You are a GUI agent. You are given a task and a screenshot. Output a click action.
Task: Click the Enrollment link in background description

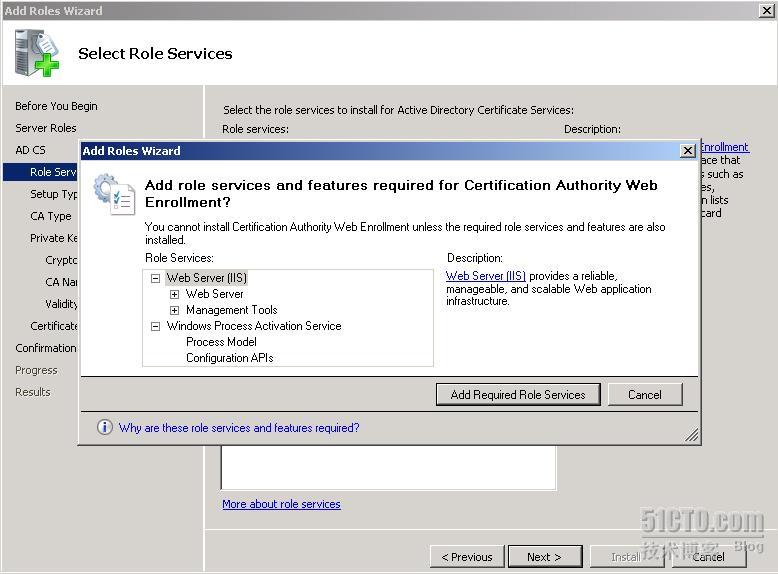pos(724,147)
